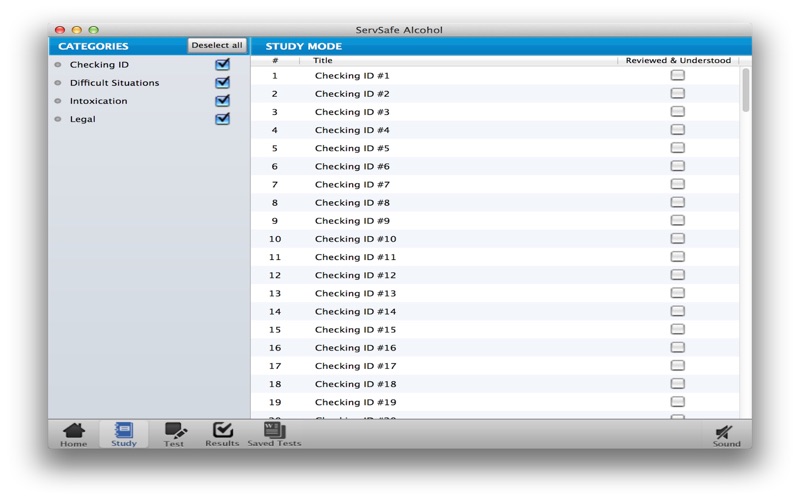Open question titled Checking ID #1
The width and height of the screenshot is (800, 500).
[352, 76]
